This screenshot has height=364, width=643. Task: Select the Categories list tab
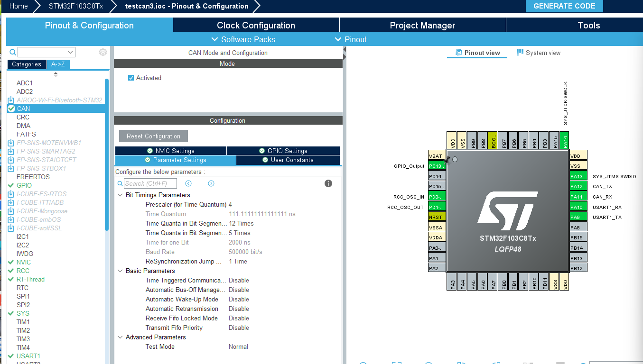[27, 64]
